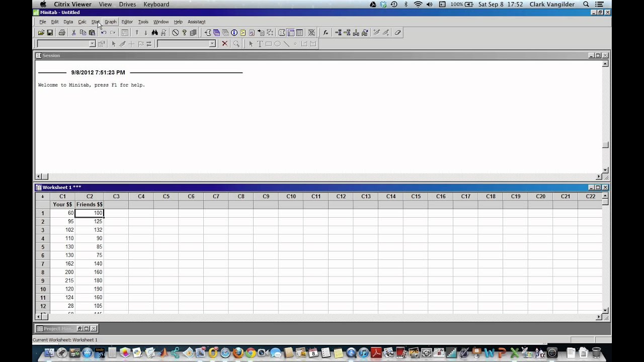The image size is (644, 362).
Task: Open the first toolbar combo box dropdown
Action: pyautogui.click(x=92, y=44)
